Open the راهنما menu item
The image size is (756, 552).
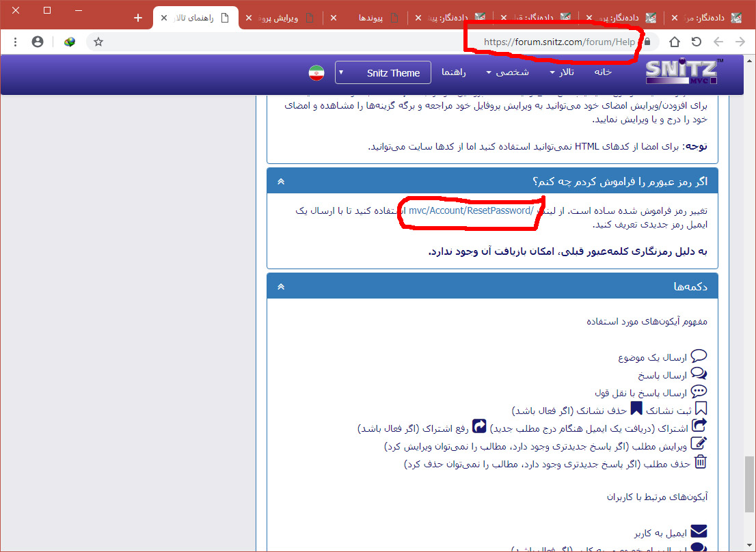click(x=454, y=72)
